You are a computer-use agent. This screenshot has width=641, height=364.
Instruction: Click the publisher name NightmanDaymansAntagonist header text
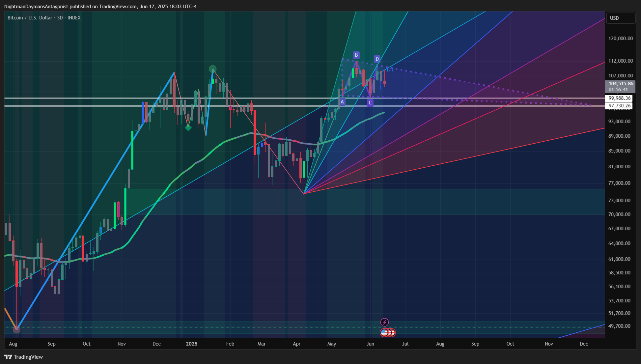pyautogui.click(x=36, y=7)
